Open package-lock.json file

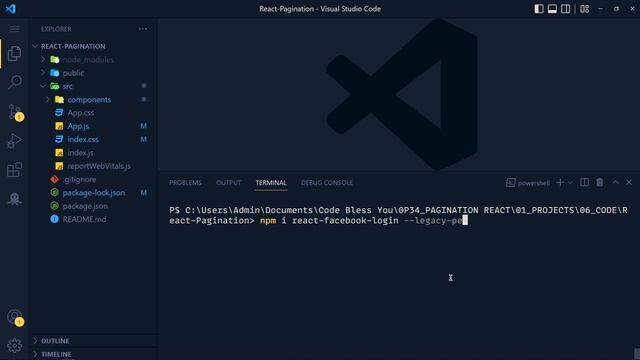pyautogui.click(x=94, y=193)
